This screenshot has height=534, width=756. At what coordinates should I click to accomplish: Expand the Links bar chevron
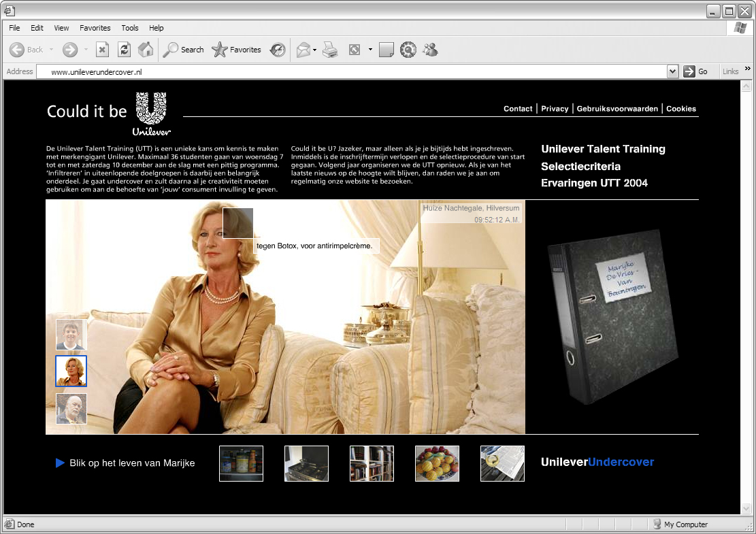coord(748,69)
